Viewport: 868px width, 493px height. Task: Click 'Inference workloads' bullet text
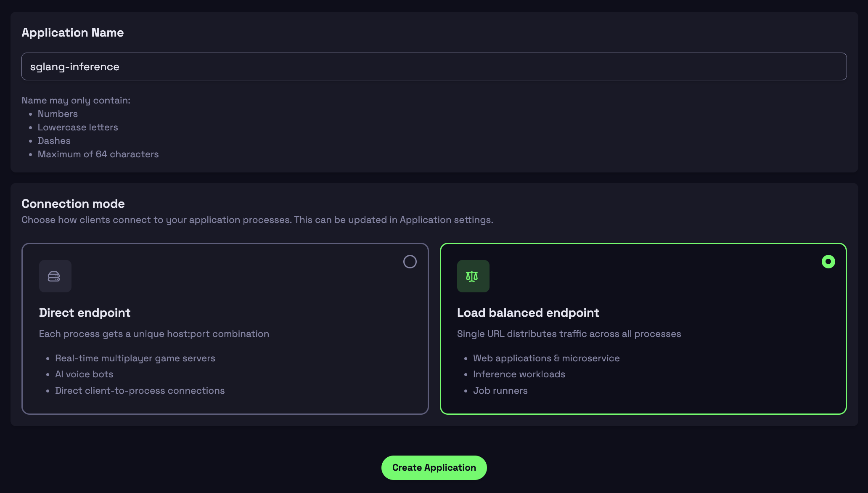(519, 374)
